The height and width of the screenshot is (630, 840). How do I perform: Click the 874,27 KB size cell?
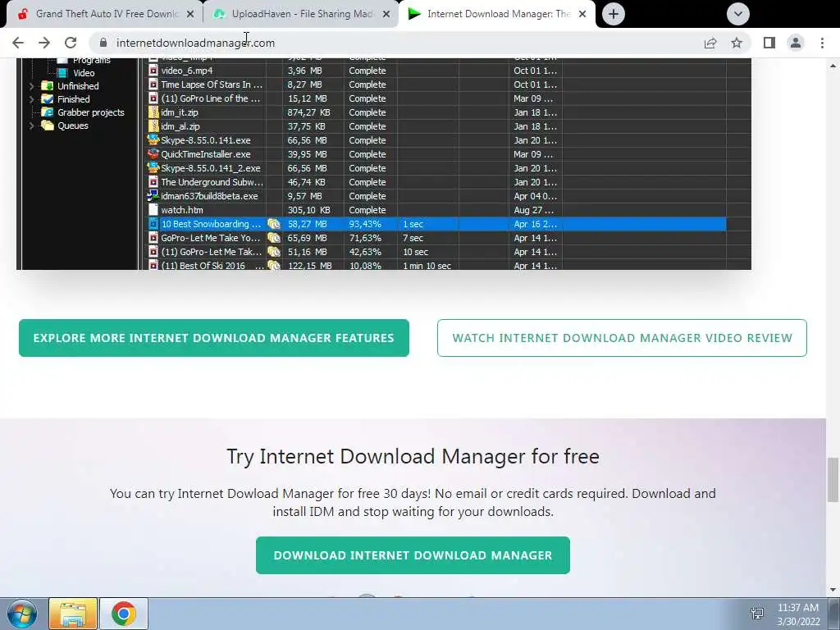[309, 112]
